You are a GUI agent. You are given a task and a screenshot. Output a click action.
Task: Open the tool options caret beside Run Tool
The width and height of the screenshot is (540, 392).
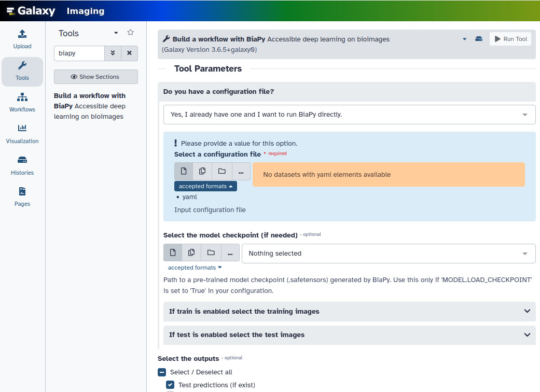(465, 39)
